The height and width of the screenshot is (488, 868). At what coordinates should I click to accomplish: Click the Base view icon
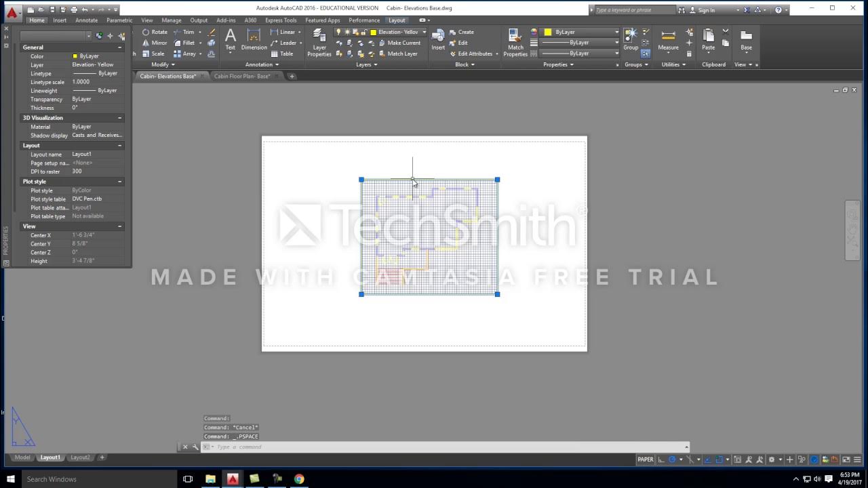(746, 39)
